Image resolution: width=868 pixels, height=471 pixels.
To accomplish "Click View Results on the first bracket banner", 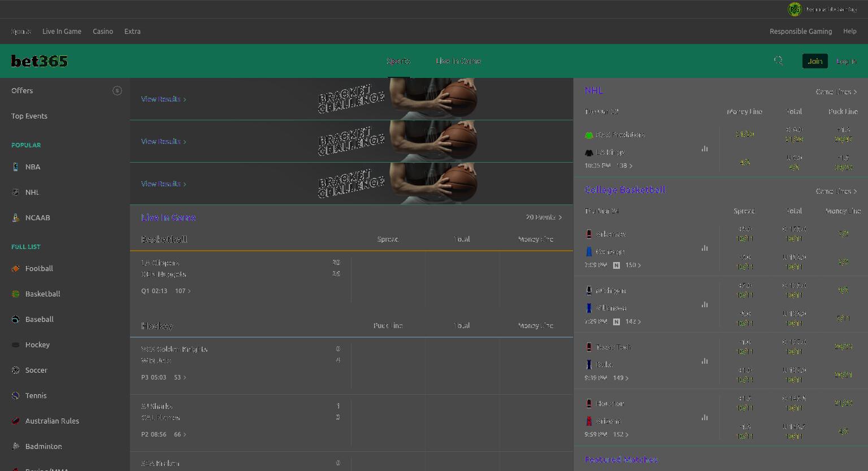I will [163, 99].
